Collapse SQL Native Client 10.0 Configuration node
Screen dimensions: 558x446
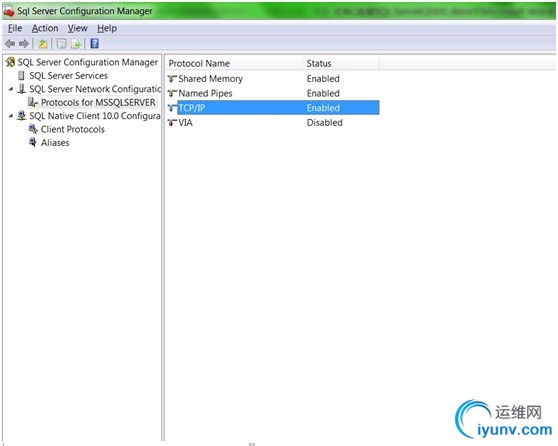click(11, 116)
